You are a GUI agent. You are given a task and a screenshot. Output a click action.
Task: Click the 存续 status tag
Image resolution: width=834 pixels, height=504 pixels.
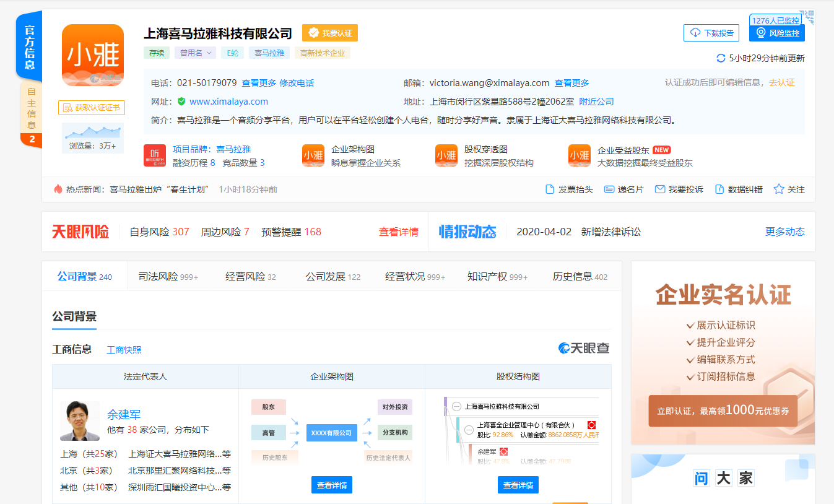point(157,53)
